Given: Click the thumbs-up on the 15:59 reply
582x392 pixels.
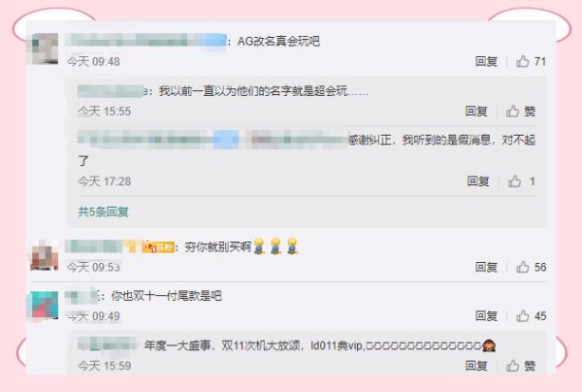Looking at the screenshot, I should 512,366.
